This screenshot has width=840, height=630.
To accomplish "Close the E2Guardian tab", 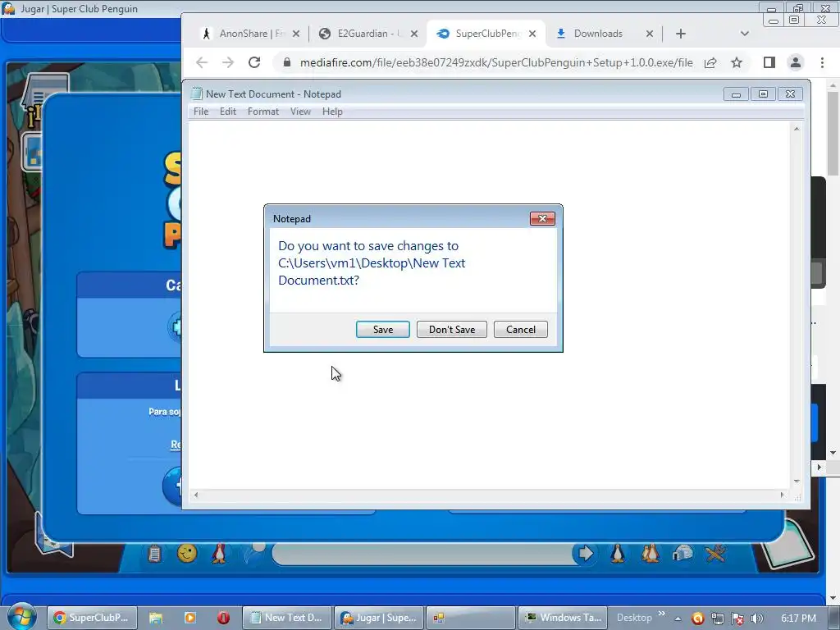I will [414, 34].
